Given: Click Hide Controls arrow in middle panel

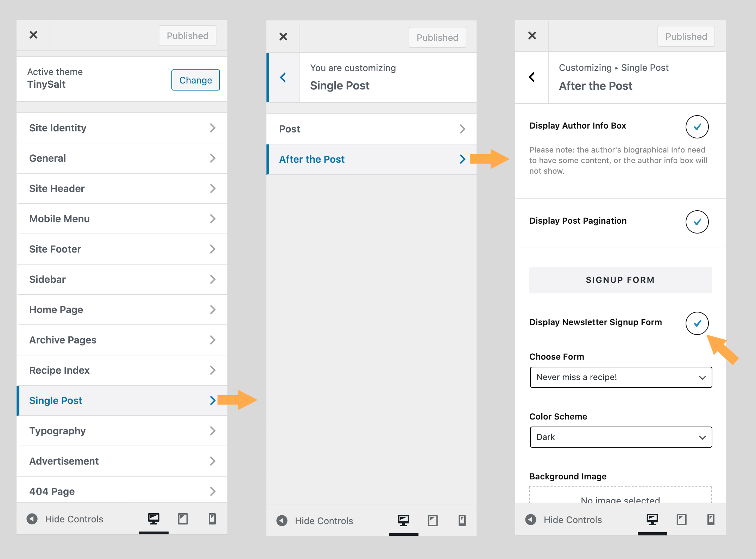Looking at the screenshot, I should click(282, 521).
